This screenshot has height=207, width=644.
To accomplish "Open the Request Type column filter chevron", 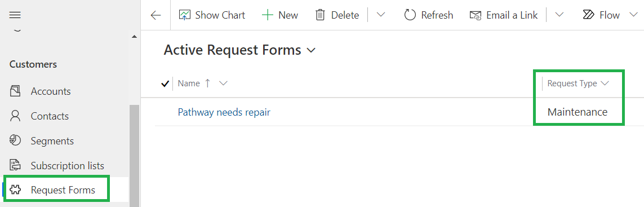I will (604, 83).
